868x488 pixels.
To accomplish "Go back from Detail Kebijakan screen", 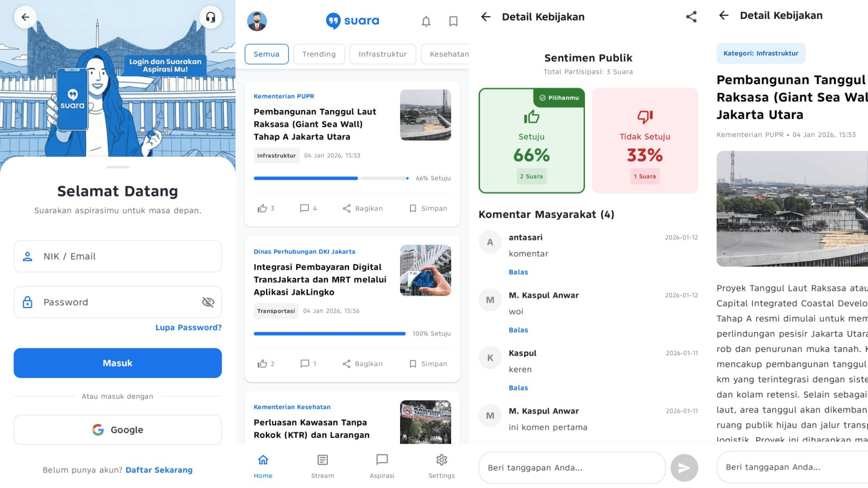I will click(x=486, y=17).
